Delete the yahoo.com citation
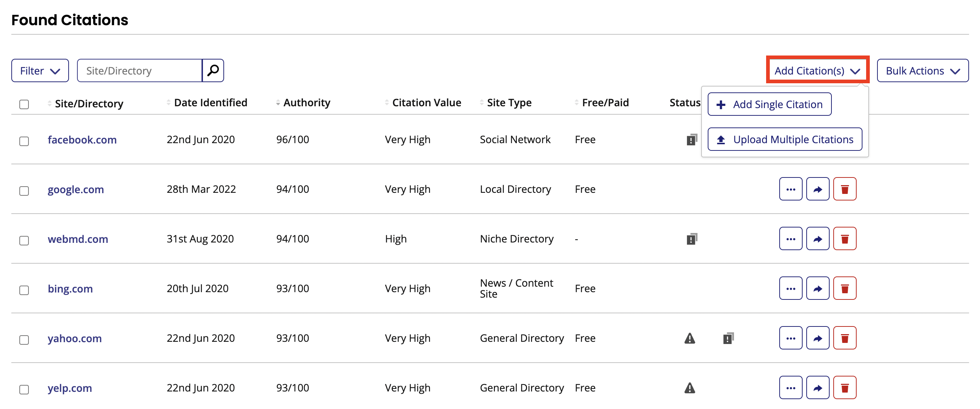This screenshot has width=980, height=409. [845, 338]
